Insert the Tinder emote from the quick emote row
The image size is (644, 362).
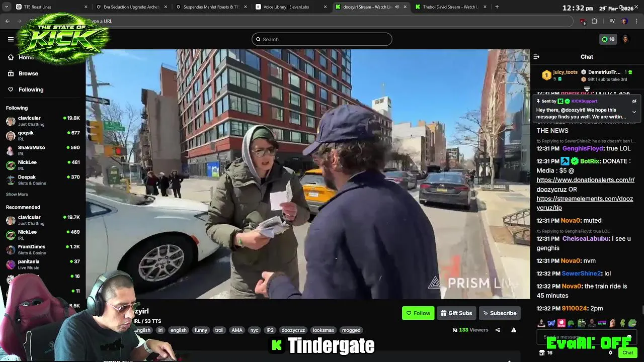(x=561, y=323)
